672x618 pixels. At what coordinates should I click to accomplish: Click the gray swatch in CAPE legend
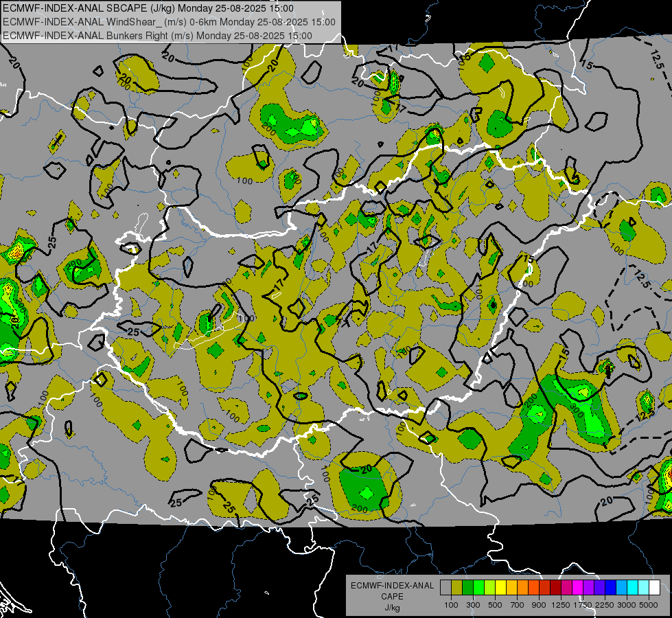pos(445,588)
